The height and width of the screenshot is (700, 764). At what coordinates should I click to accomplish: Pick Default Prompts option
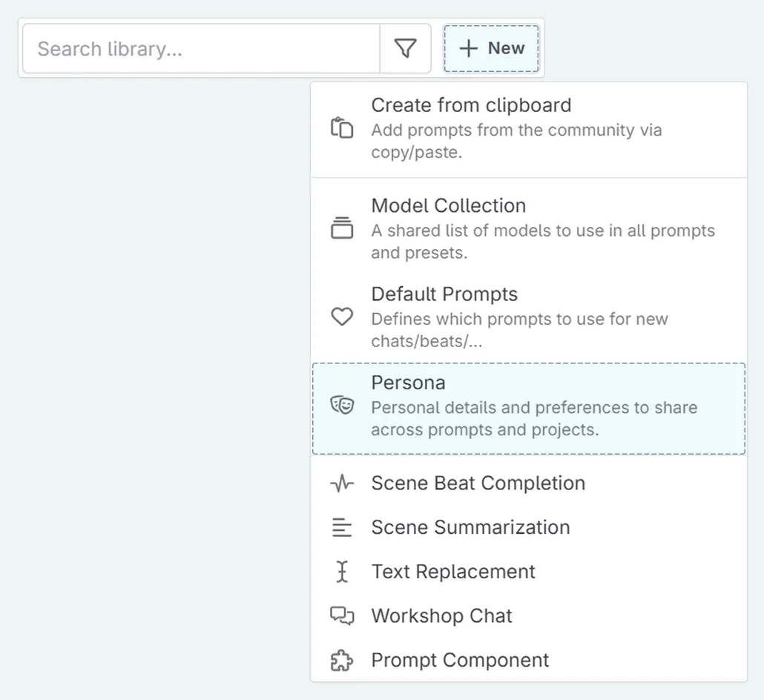pos(529,317)
